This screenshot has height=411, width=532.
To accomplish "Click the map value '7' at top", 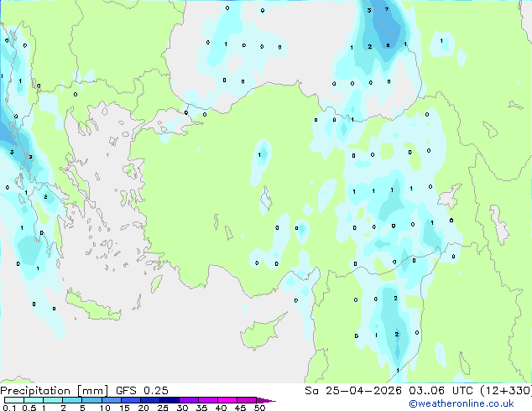I will point(387,9).
